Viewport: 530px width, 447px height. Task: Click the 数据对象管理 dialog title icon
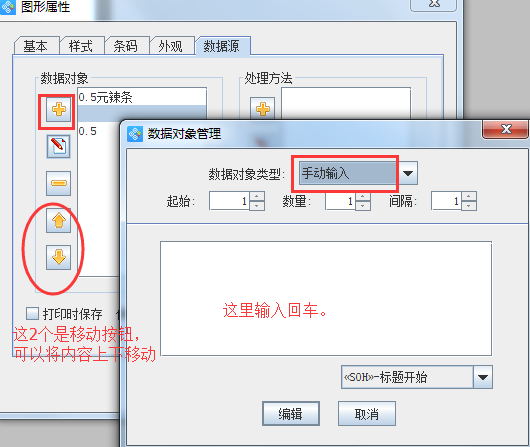coord(135,134)
